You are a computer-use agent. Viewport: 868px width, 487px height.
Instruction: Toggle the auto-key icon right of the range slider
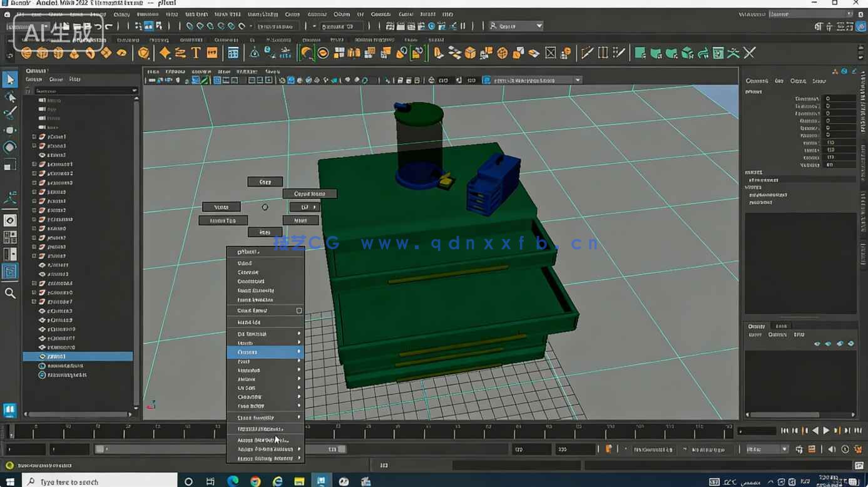[608, 449]
